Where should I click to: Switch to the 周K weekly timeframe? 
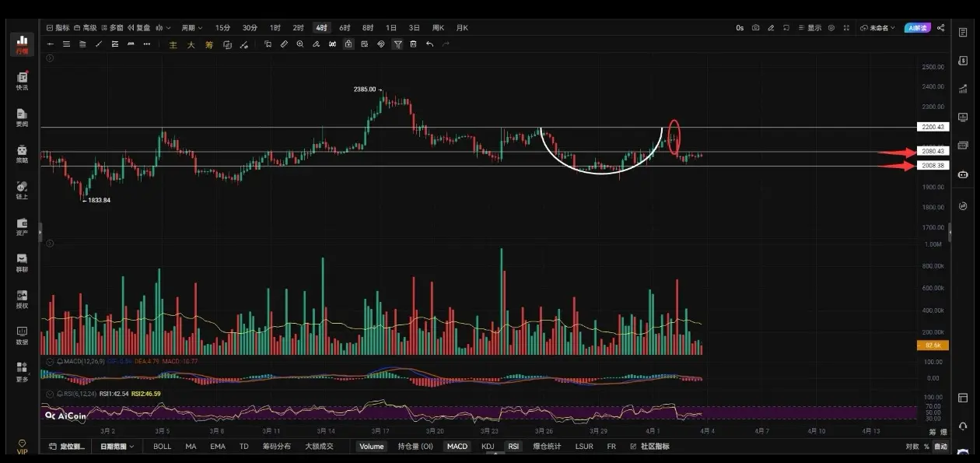tap(439, 28)
